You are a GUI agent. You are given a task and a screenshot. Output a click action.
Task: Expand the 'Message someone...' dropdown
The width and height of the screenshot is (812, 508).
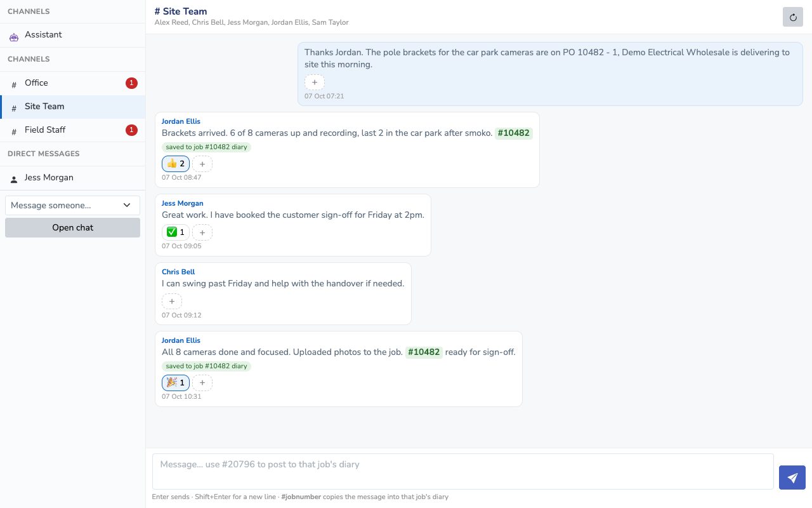click(72, 205)
